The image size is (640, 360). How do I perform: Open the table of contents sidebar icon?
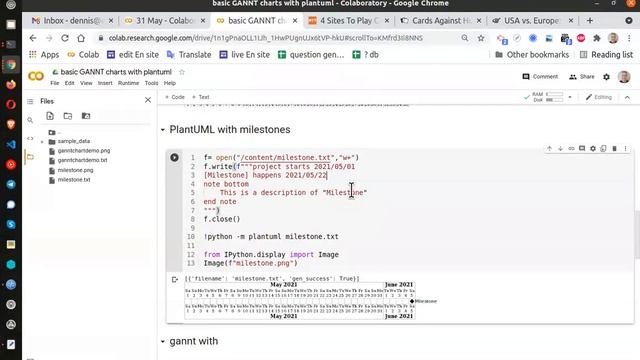point(30,101)
